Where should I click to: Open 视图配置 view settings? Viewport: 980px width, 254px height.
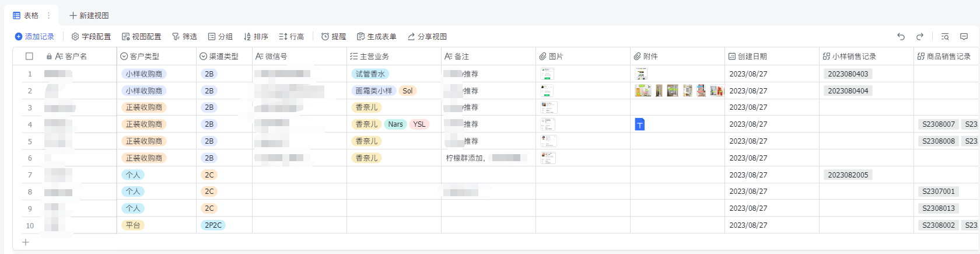pos(141,37)
